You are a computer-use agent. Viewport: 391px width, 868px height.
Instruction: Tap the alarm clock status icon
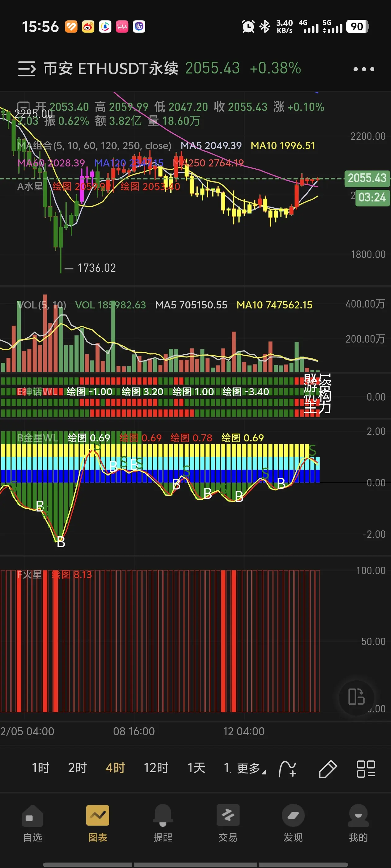click(248, 27)
